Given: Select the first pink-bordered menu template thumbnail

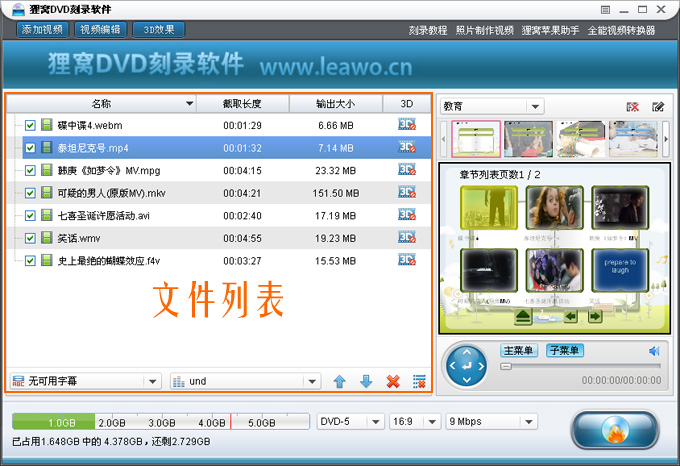Looking at the screenshot, I should click(476, 139).
